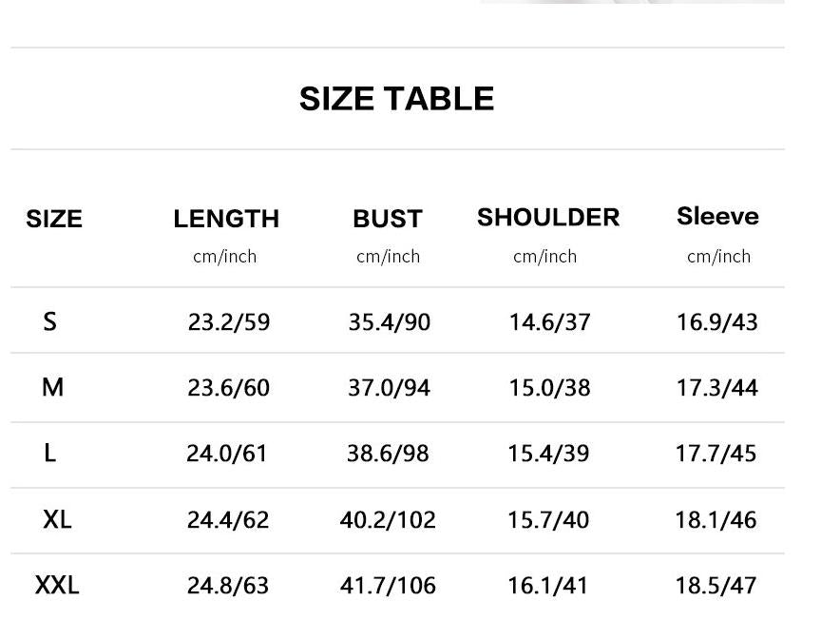The width and height of the screenshot is (840, 620).
Task: Click bust value 37.0/94
Action: (389, 388)
